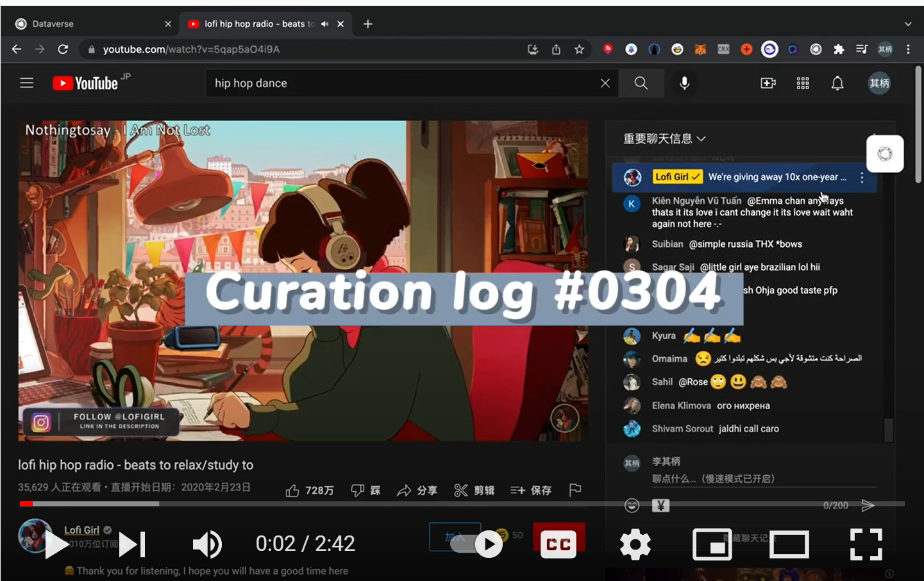This screenshot has height=581, width=924.
Task: Click the address bar URL
Action: coord(191,49)
